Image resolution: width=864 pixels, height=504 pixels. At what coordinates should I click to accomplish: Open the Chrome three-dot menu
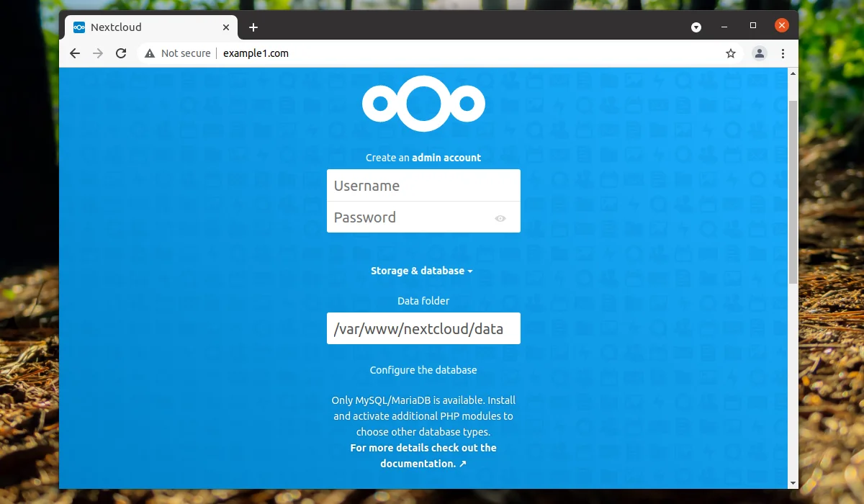tap(783, 53)
